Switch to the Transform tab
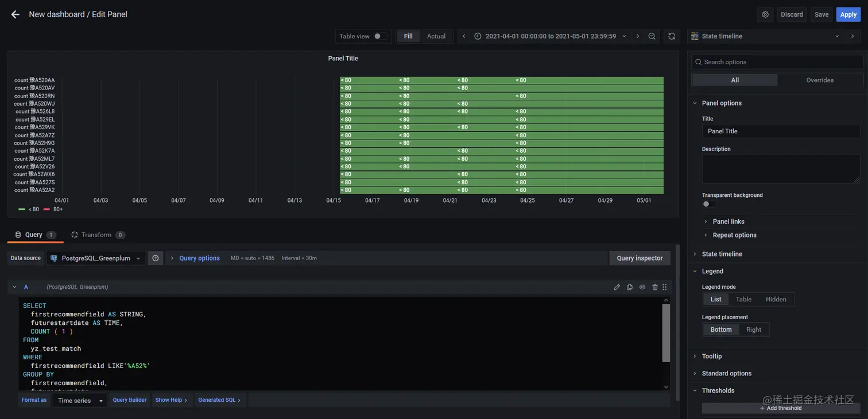The width and height of the screenshot is (868, 419). [98, 235]
